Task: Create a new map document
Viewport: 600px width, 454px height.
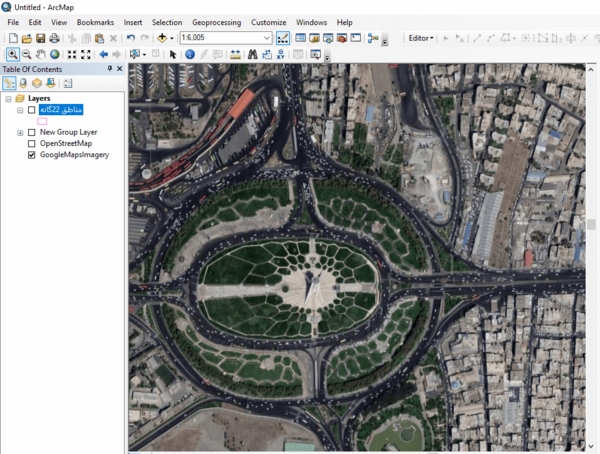Action: click(13, 38)
